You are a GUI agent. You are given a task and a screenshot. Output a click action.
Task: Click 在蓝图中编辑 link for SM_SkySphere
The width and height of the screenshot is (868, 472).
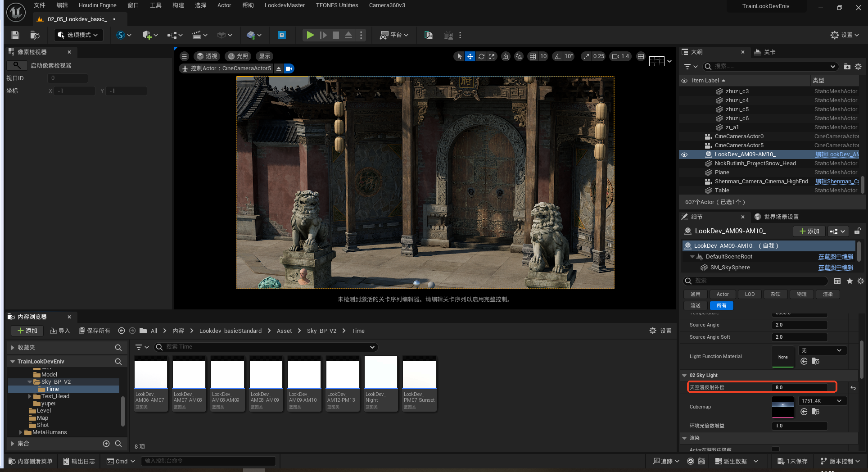[x=836, y=268]
